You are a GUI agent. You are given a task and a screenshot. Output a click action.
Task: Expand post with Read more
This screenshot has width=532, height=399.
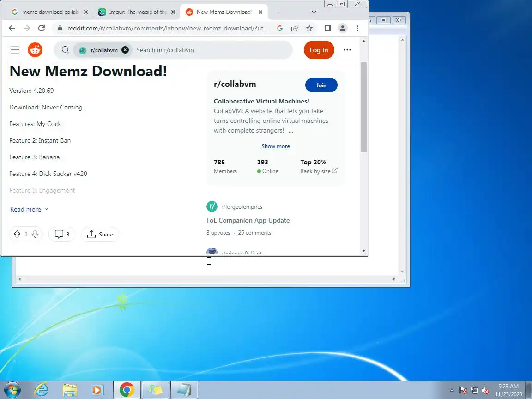[x=29, y=209]
